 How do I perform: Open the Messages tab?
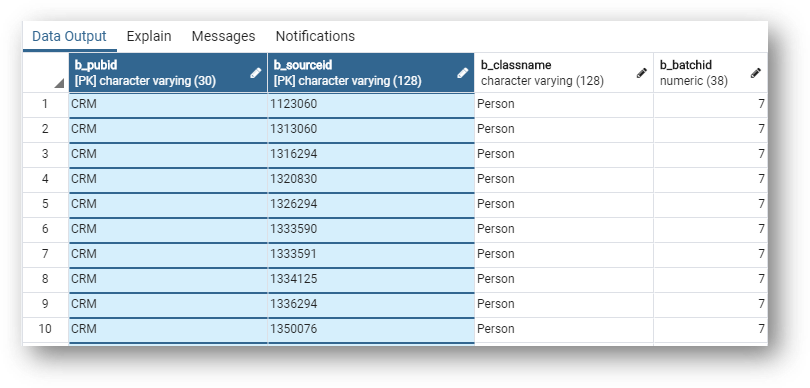(223, 36)
